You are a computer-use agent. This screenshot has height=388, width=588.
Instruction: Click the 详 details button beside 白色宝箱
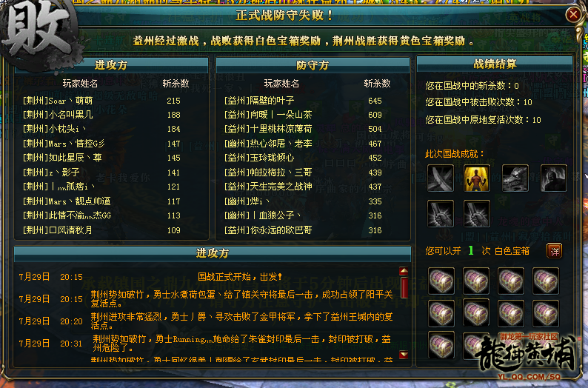click(554, 251)
